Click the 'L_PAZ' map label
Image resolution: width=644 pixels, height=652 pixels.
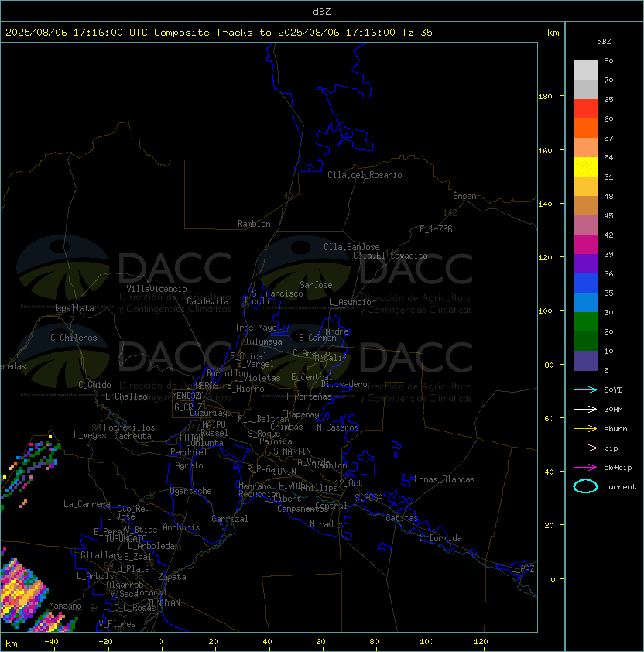click(522, 568)
